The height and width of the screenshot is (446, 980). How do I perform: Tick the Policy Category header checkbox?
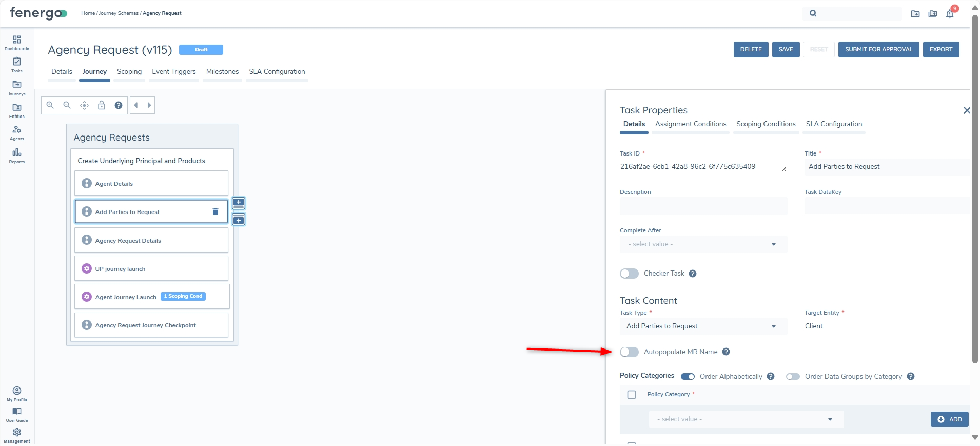[x=632, y=395]
